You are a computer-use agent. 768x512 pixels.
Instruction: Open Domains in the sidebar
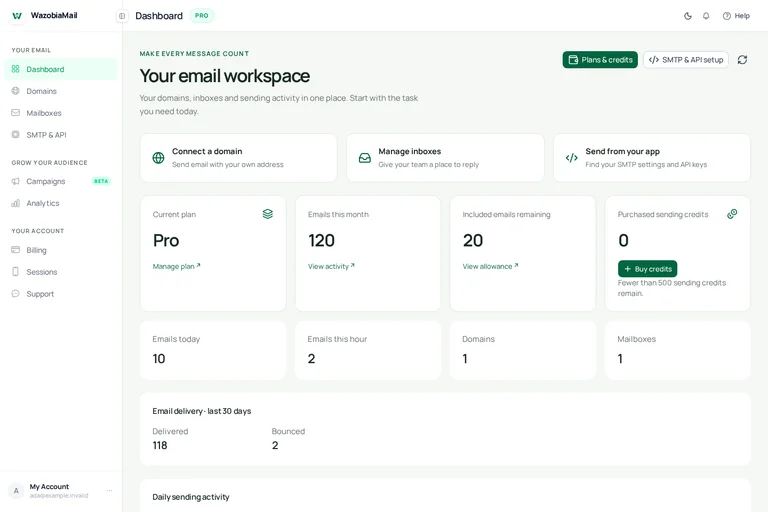coord(61,91)
